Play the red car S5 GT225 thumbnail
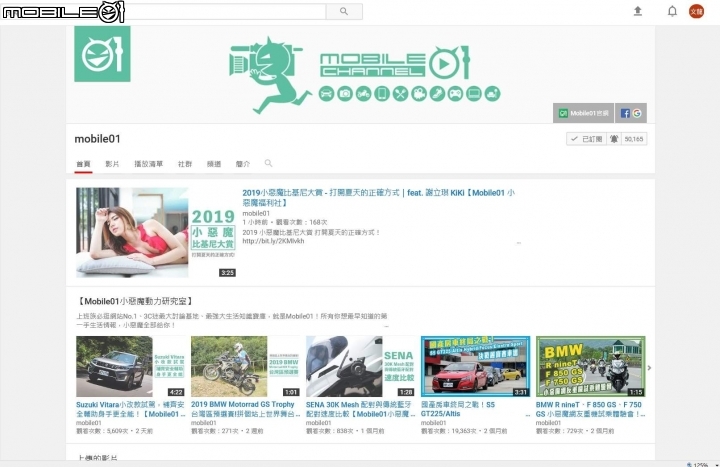 pos(475,366)
